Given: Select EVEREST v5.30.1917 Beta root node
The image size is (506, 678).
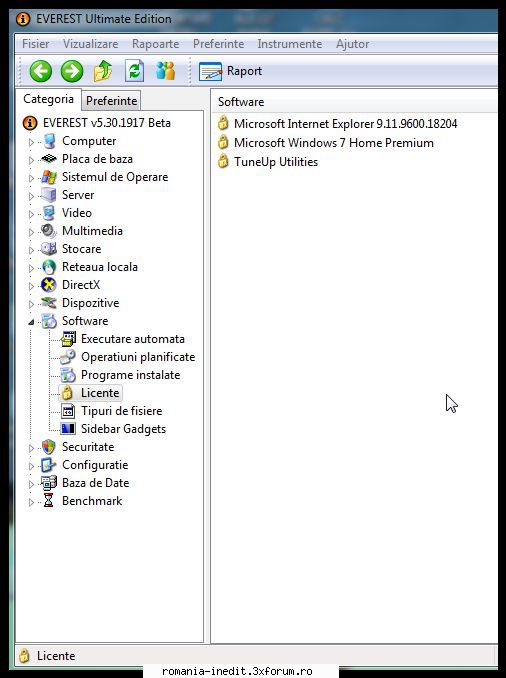Looking at the screenshot, I should [x=106, y=123].
